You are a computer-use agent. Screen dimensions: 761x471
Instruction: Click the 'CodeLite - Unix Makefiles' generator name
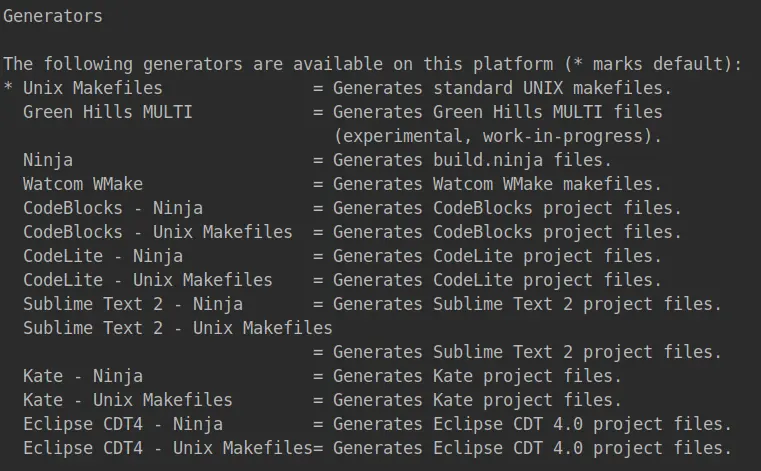pyautogui.click(x=148, y=280)
